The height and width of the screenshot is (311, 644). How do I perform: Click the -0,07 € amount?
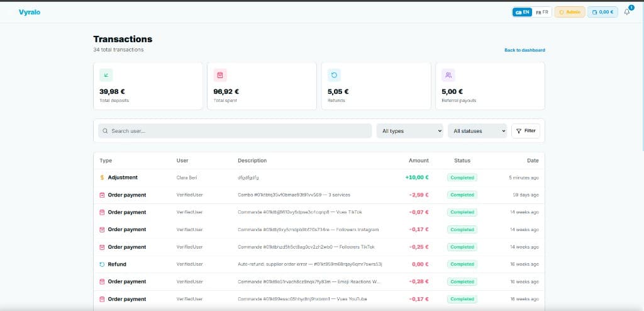click(x=419, y=212)
